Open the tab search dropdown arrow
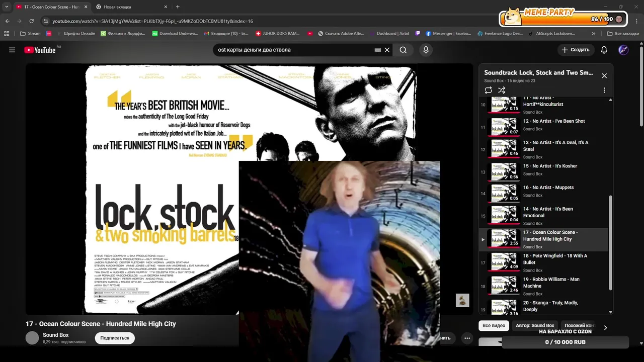This screenshot has height=362, width=644. 7,7
